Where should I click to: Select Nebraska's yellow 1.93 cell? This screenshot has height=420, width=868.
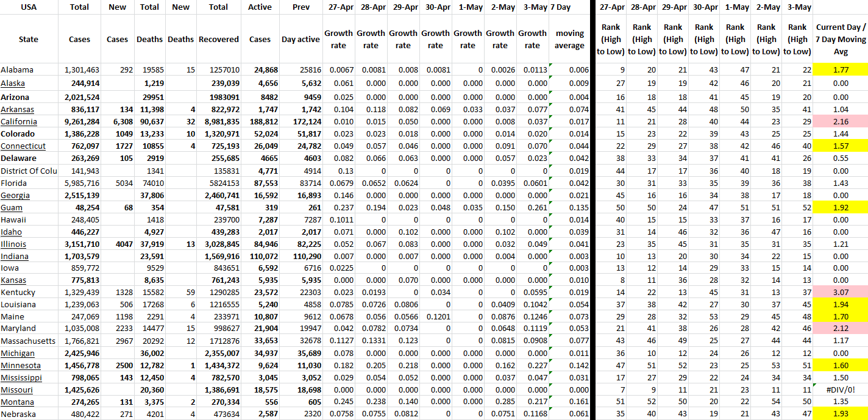coord(841,415)
